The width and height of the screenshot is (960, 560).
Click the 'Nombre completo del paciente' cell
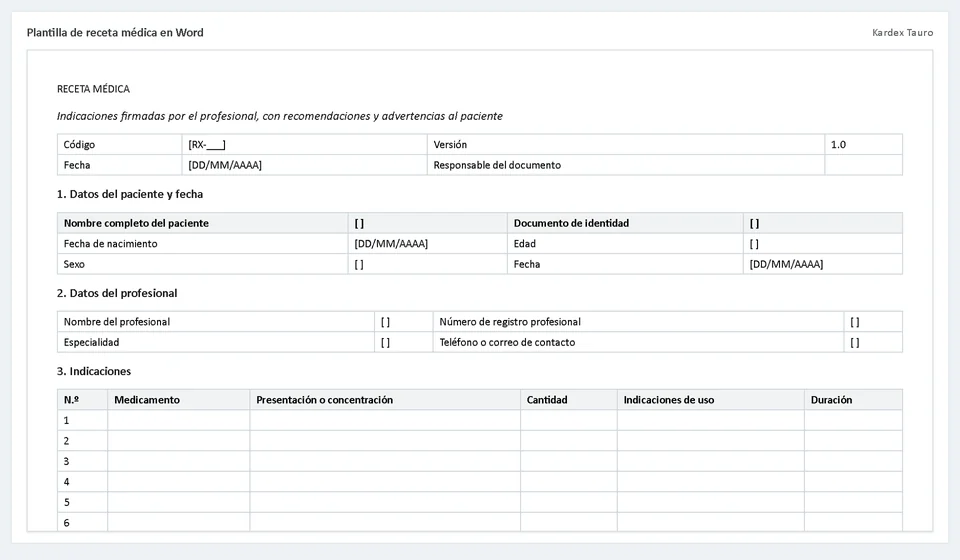pos(203,223)
